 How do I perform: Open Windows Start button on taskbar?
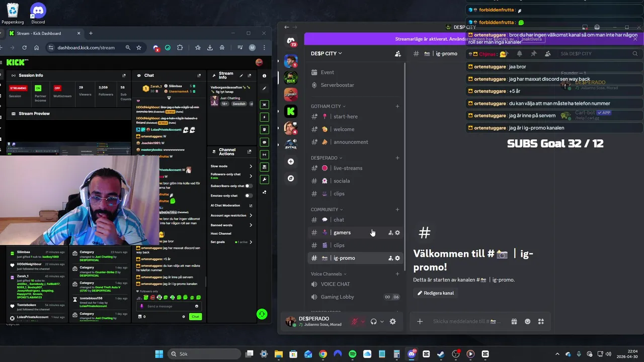pyautogui.click(x=159, y=354)
